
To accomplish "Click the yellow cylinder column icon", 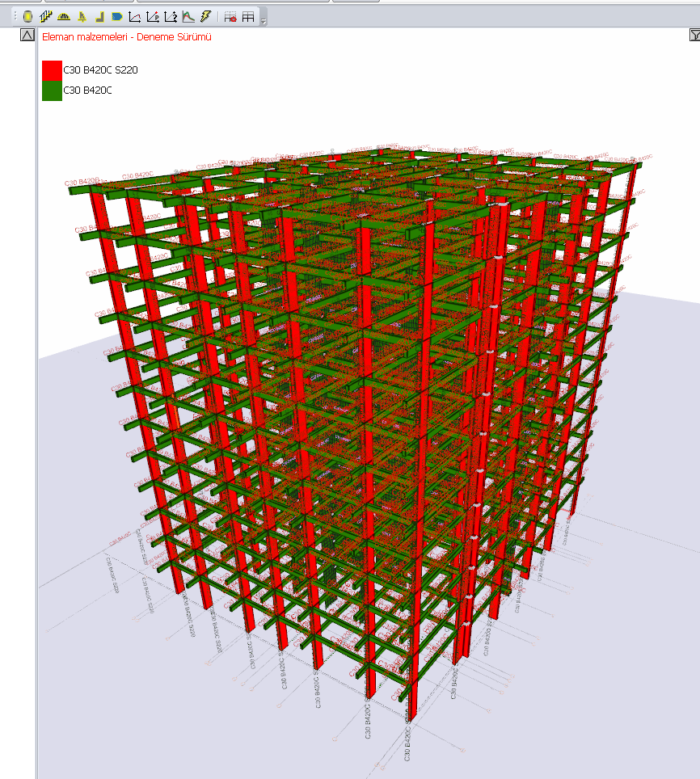I will click(x=27, y=17).
